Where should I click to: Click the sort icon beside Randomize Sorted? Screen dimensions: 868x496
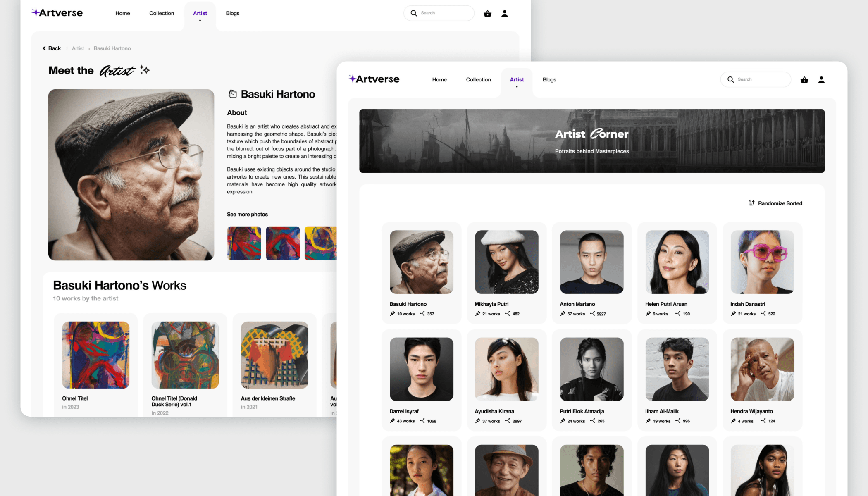(x=751, y=203)
